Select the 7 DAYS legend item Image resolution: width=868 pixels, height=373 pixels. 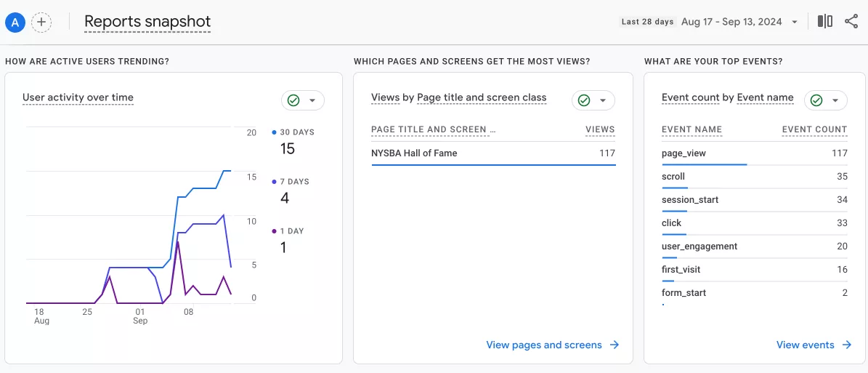point(294,182)
